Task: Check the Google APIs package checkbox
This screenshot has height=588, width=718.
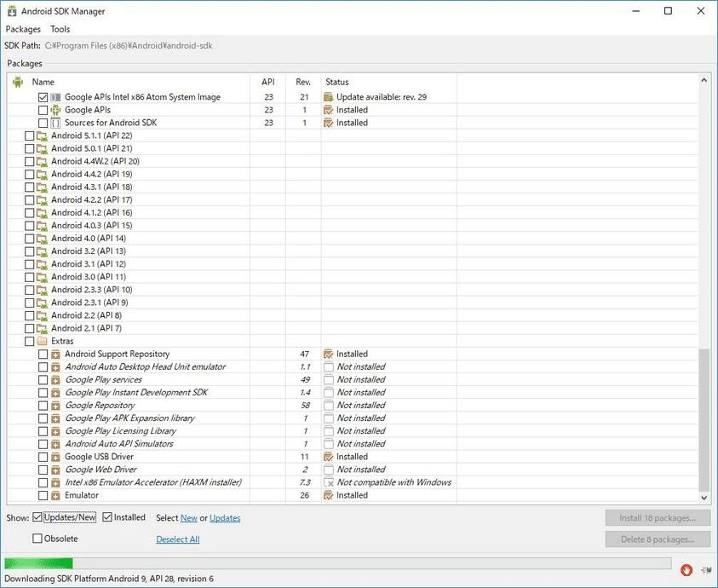Action: pyautogui.click(x=43, y=110)
